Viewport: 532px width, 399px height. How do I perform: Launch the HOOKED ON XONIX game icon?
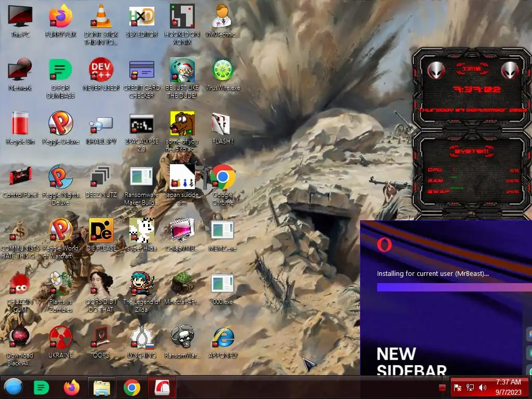coord(182,24)
